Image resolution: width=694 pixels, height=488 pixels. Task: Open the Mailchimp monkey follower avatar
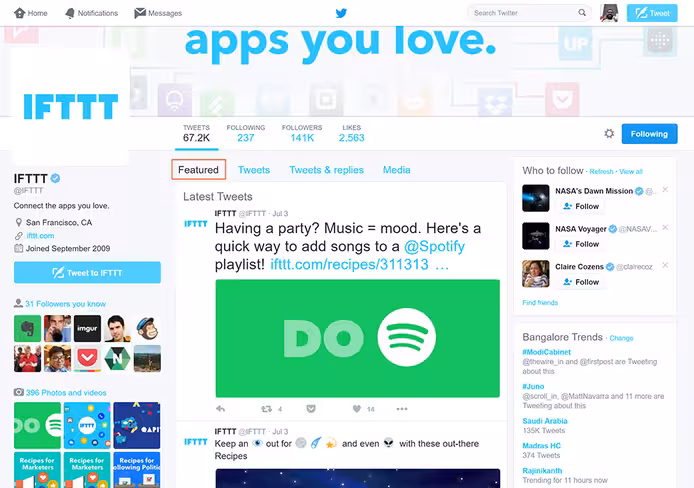pyautogui.click(x=147, y=328)
